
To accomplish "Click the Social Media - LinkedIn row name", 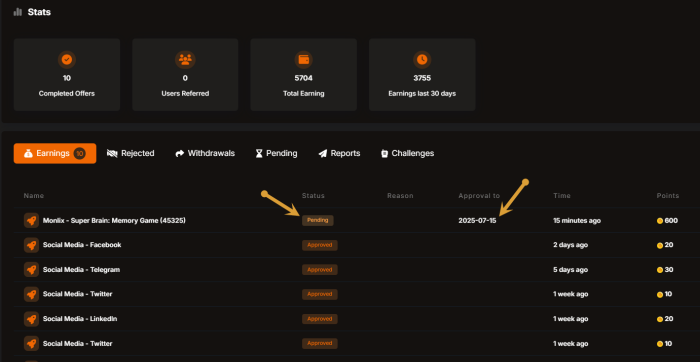I will (x=80, y=319).
